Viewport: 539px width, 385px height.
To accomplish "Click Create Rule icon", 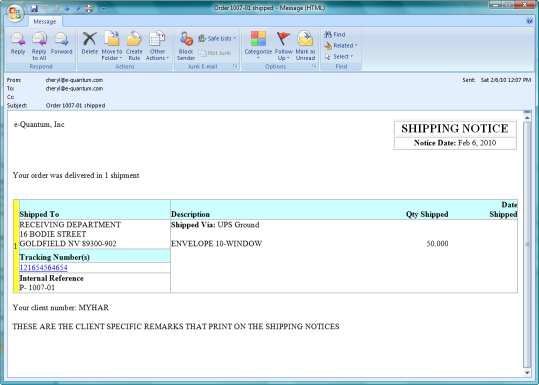I will point(134,46).
